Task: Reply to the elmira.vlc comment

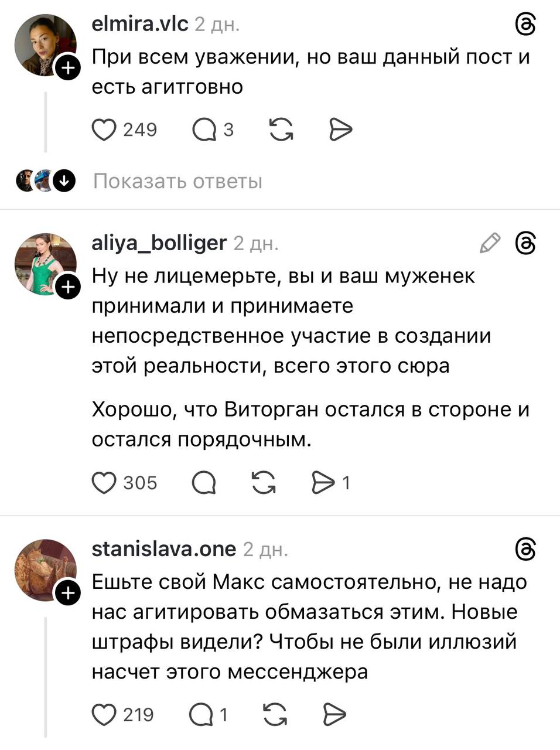Action: (x=204, y=129)
